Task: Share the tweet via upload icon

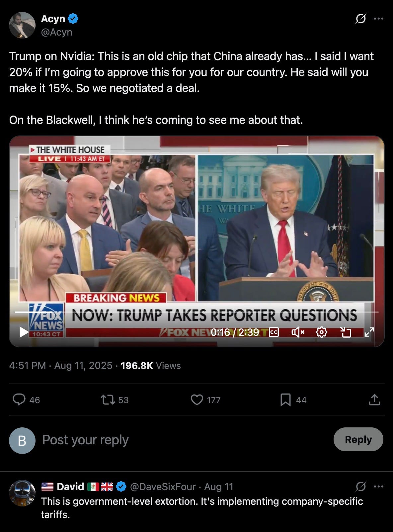Action: point(374,400)
